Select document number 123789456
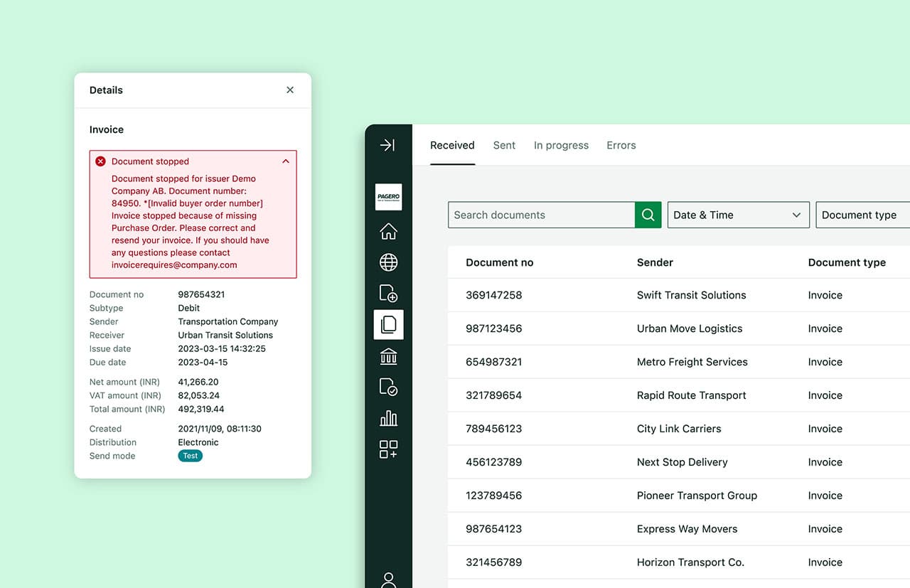Viewport: 910px width, 588px height. (x=493, y=496)
